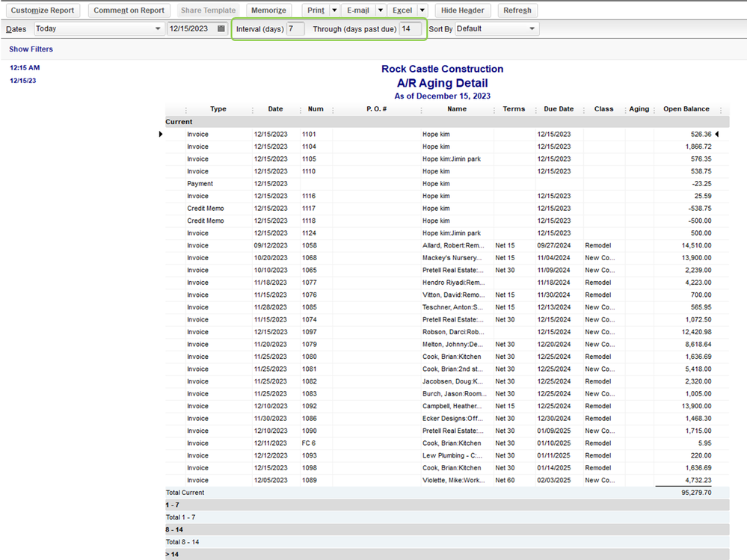The width and height of the screenshot is (747, 560).
Task: Click the Class column header
Action: click(x=603, y=109)
